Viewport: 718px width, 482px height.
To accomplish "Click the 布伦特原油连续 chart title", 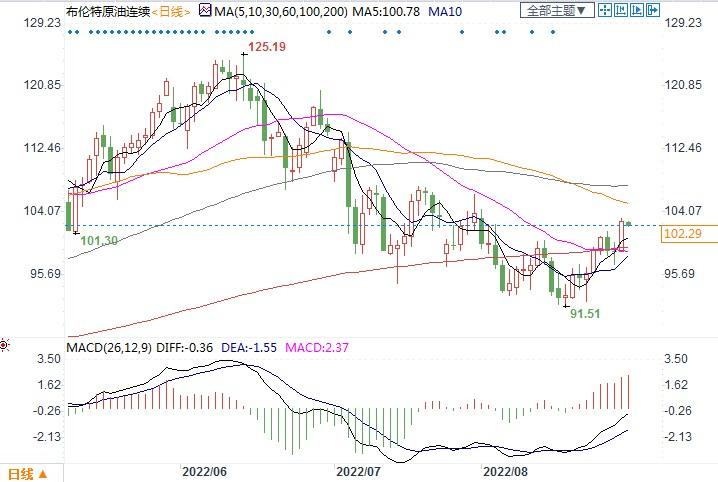I will coord(106,11).
